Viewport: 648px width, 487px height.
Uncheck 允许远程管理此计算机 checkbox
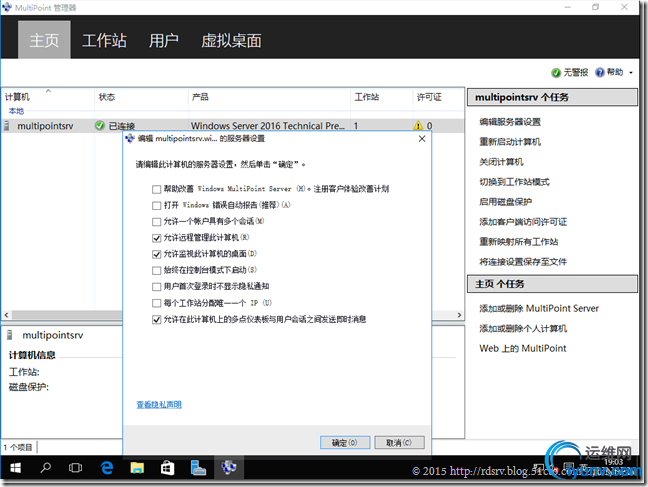click(156, 238)
